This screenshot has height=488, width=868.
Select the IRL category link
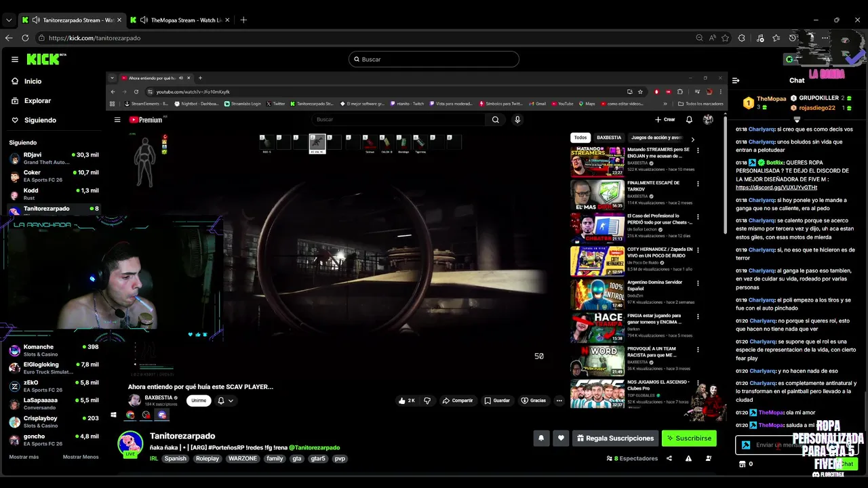(x=154, y=458)
